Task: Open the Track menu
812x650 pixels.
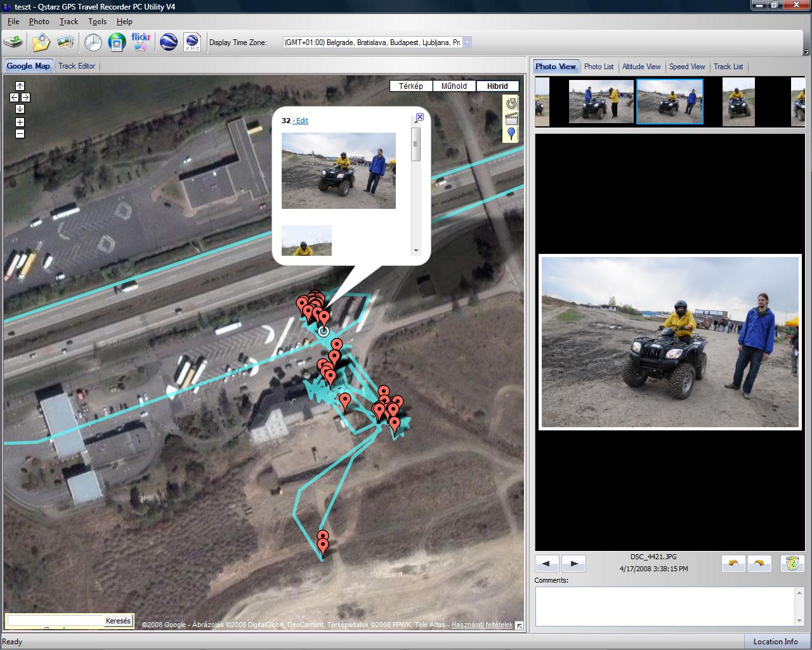Action: click(69, 22)
